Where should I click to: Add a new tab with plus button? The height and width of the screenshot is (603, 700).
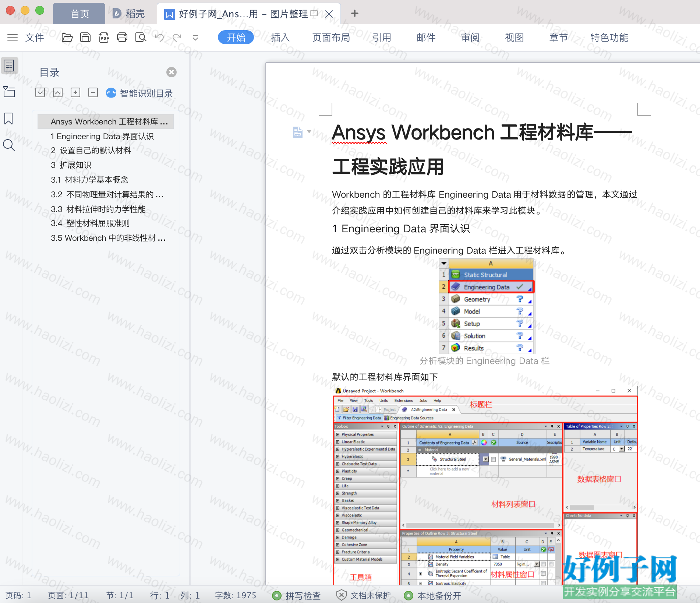[x=355, y=13]
